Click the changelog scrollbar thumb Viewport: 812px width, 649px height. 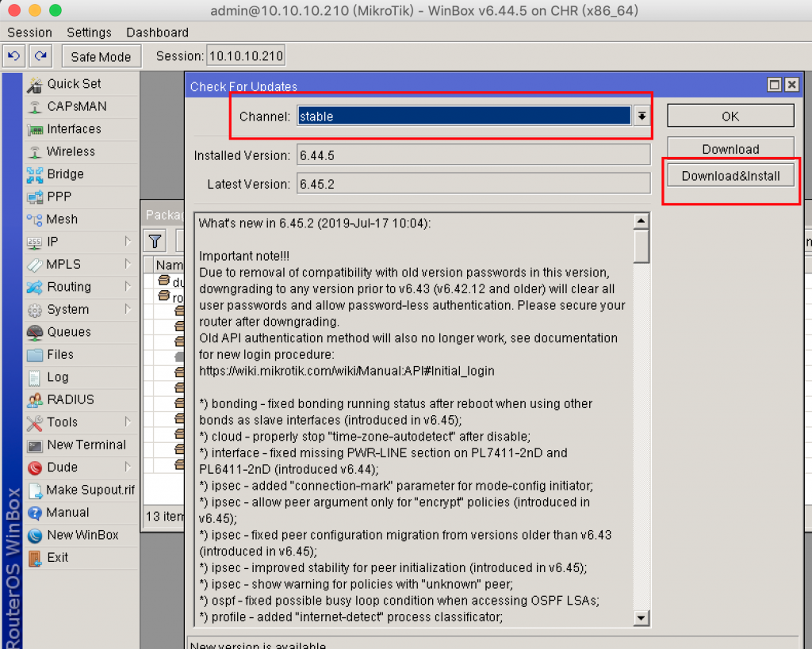[641, 246]
